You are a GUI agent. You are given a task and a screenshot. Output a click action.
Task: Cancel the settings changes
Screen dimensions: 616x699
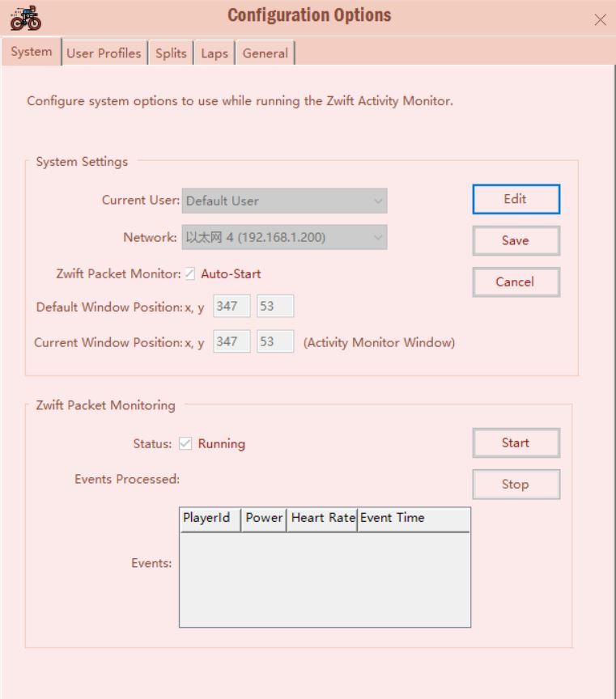[x=516, y=282]
